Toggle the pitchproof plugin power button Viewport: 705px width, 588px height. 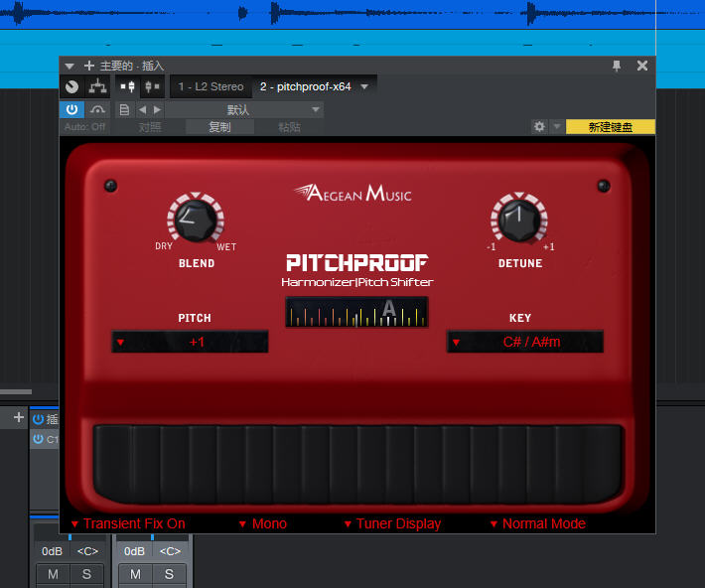pyautogui.click(x=71, y=109)
